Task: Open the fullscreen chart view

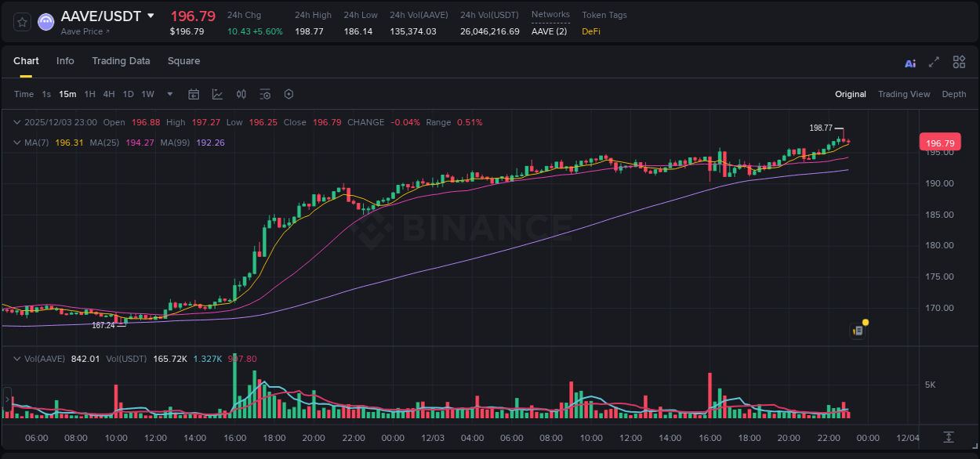Action: pyautogui.click(x=933, y=61)
